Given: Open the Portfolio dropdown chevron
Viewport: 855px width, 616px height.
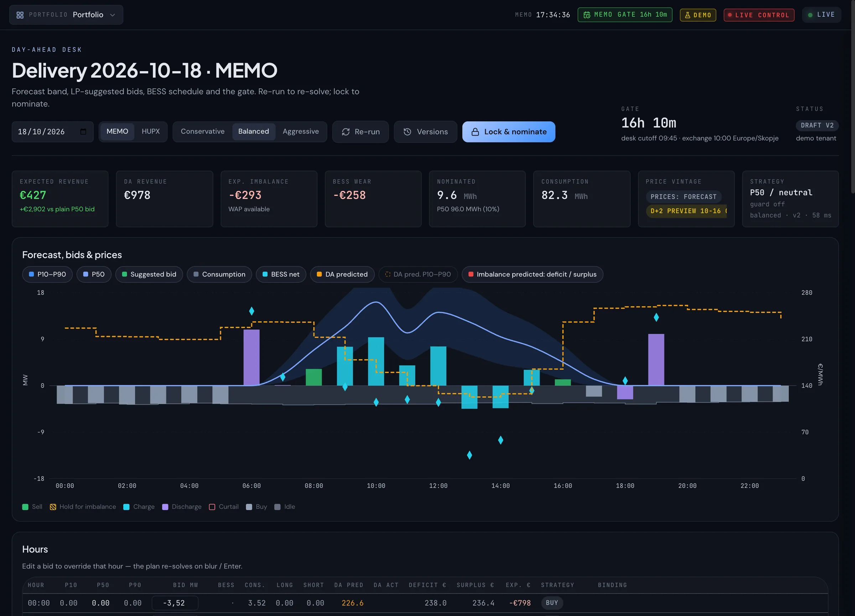Looking at the screenshot, I should click(x=112, y=15).
